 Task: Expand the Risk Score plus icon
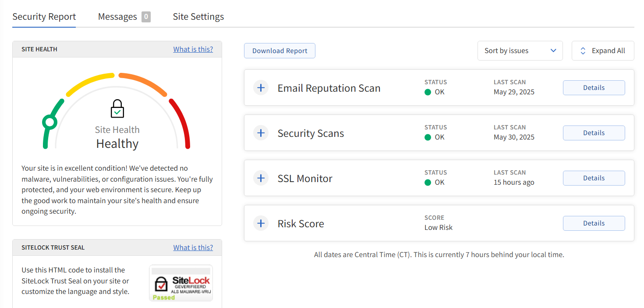tap(261, 223)
